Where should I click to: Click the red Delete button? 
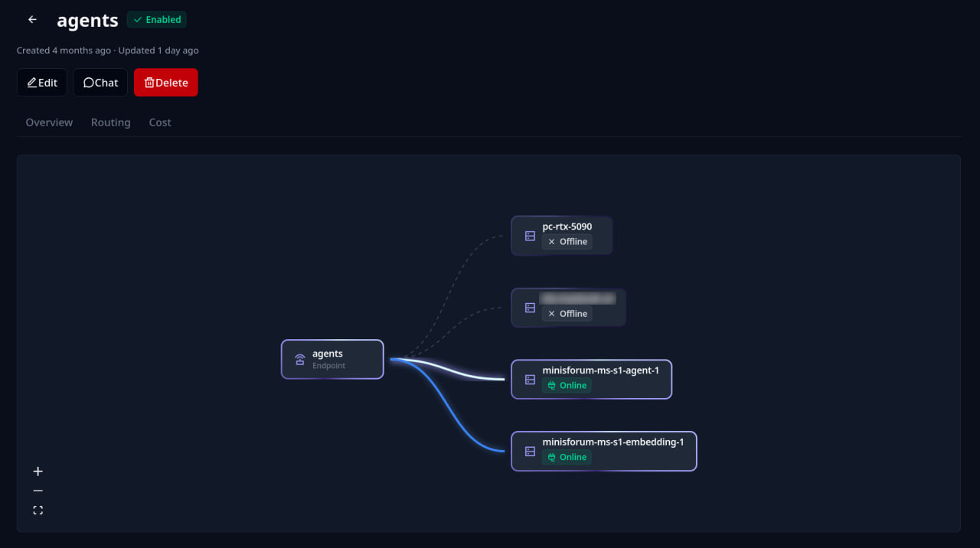click(x=166, y=83)
